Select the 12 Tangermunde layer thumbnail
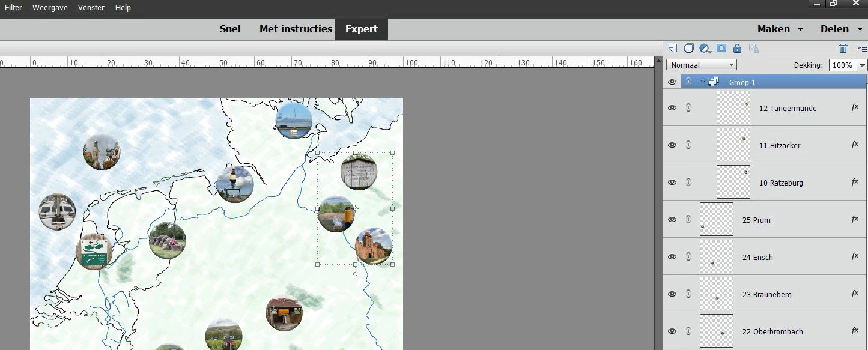 click(733, 108)
